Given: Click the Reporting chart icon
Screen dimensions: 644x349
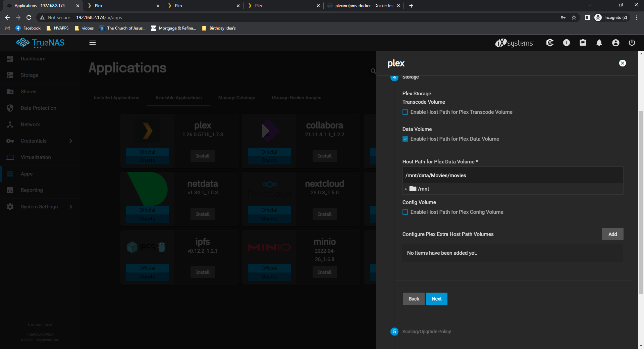Looking at the screenshot, I should pyautogui.click(x=10, y=190).
